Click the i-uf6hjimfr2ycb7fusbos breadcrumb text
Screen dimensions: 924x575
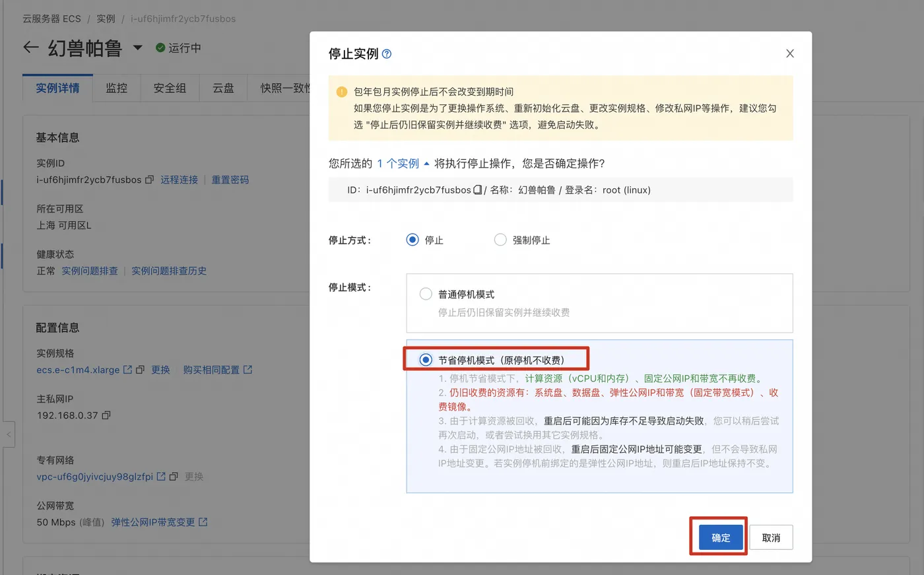point(183,18)
